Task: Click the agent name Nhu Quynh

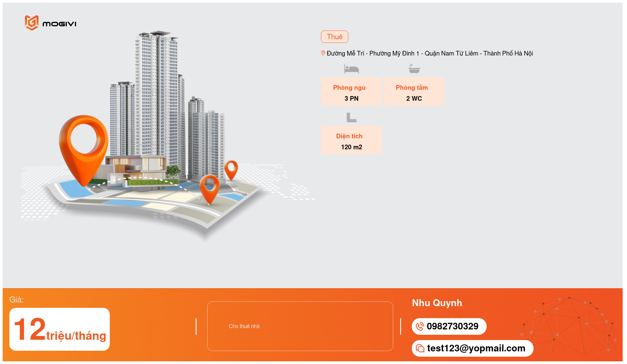Action: 437,303
